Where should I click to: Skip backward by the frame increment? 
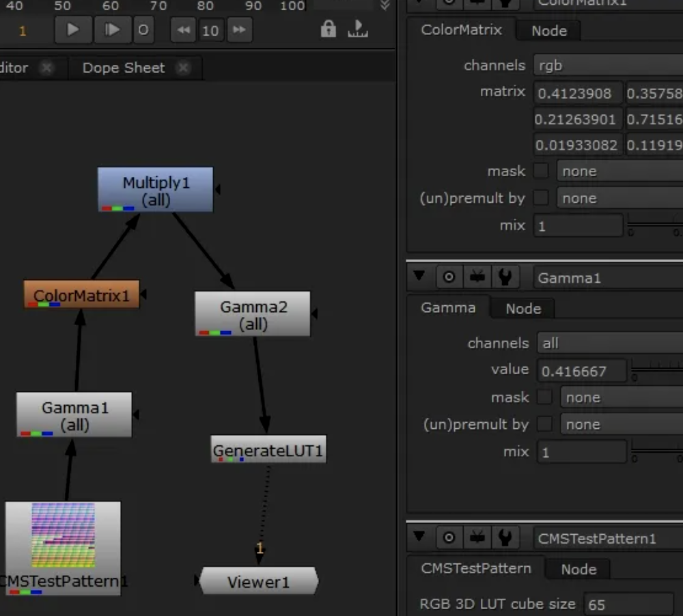click(183, 29)
